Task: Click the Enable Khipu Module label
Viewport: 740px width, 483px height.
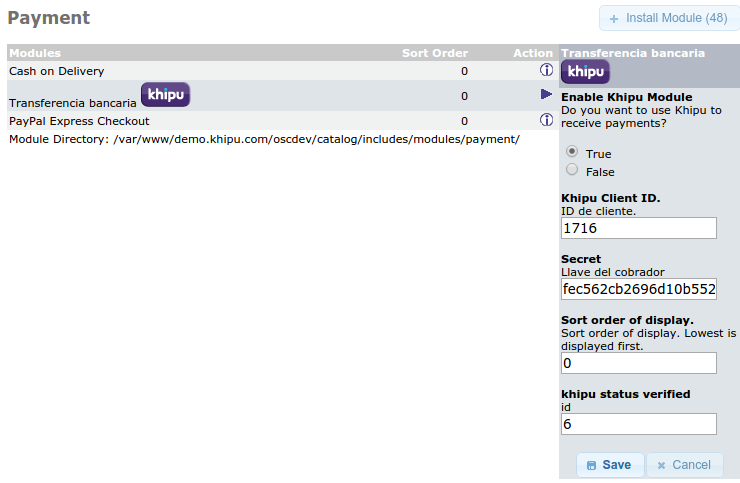Action: [627, 97]
